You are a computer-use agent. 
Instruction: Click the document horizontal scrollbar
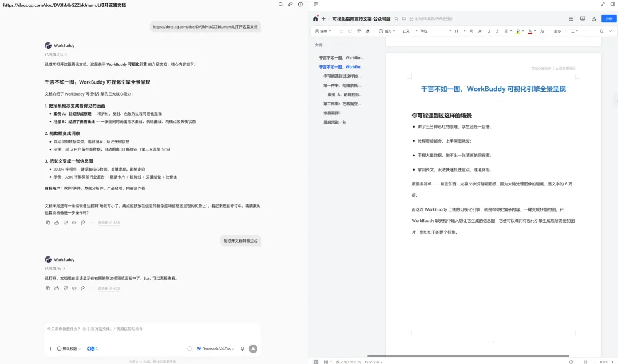(468, 356)
